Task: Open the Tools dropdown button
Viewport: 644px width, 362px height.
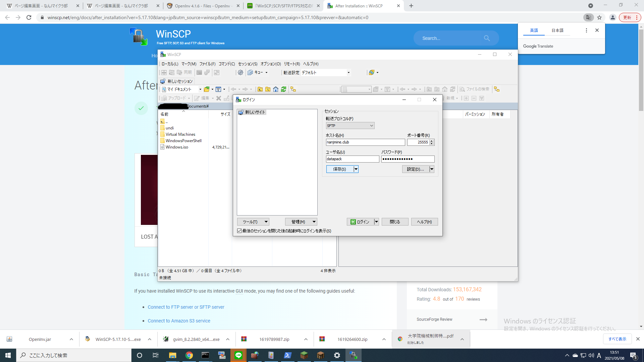Action: point(253,222)
